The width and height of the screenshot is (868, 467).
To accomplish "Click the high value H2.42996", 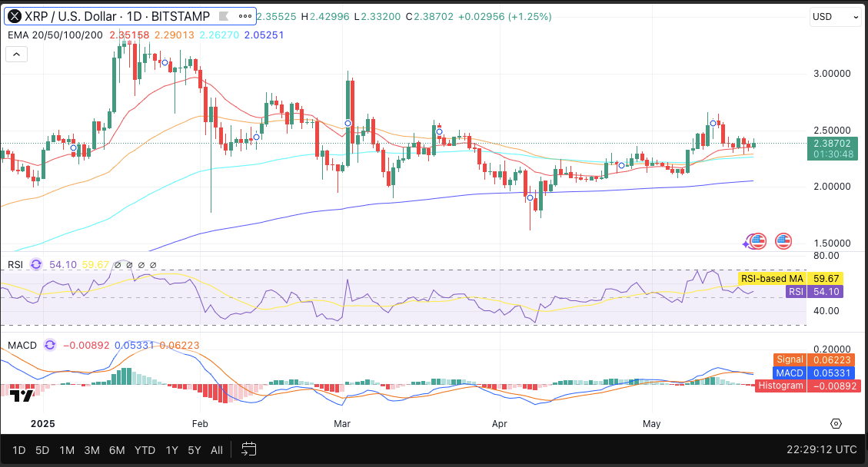I will 325,17.
